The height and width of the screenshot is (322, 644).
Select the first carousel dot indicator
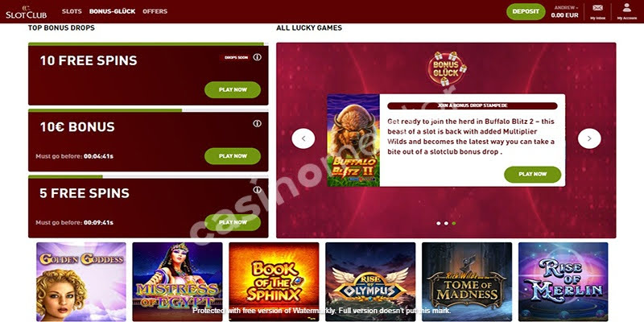438,224
